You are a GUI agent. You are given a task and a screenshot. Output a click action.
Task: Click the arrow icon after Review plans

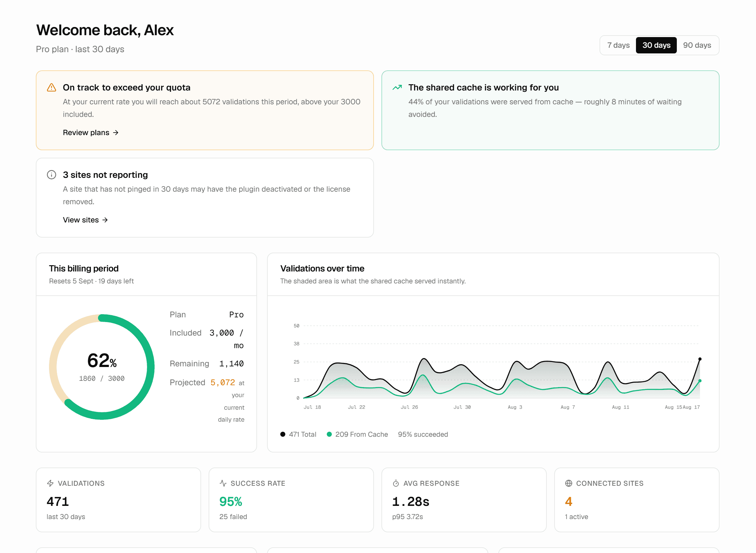coord(116,133)
